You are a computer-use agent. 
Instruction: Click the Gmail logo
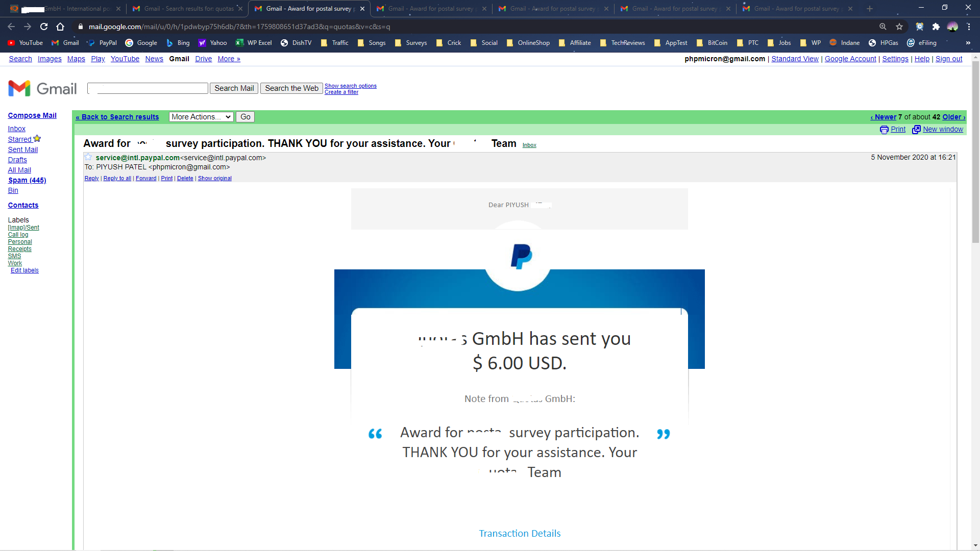click(42, 88)
